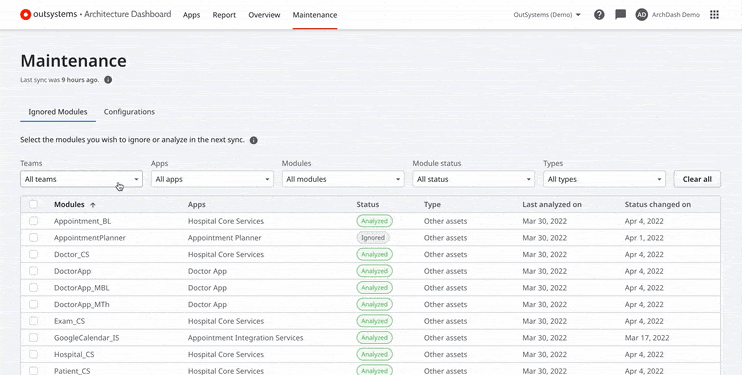
Task: Expand the All status dropdown
Action: click(x=473, y=179)
